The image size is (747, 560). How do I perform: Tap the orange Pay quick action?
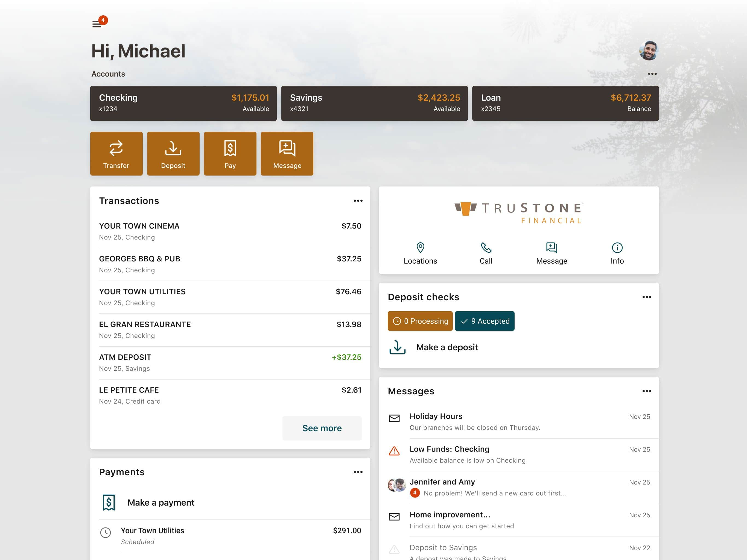(230, 153)
